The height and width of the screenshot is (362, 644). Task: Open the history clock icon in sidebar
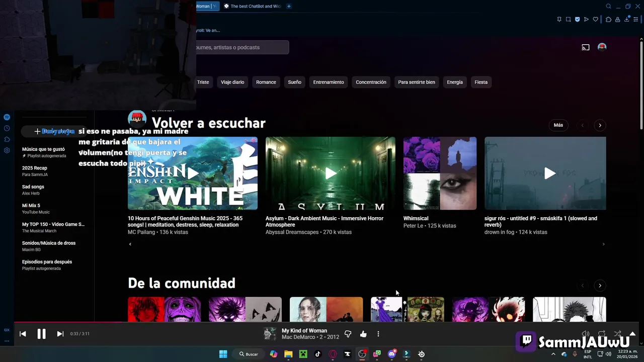(7, 128)
